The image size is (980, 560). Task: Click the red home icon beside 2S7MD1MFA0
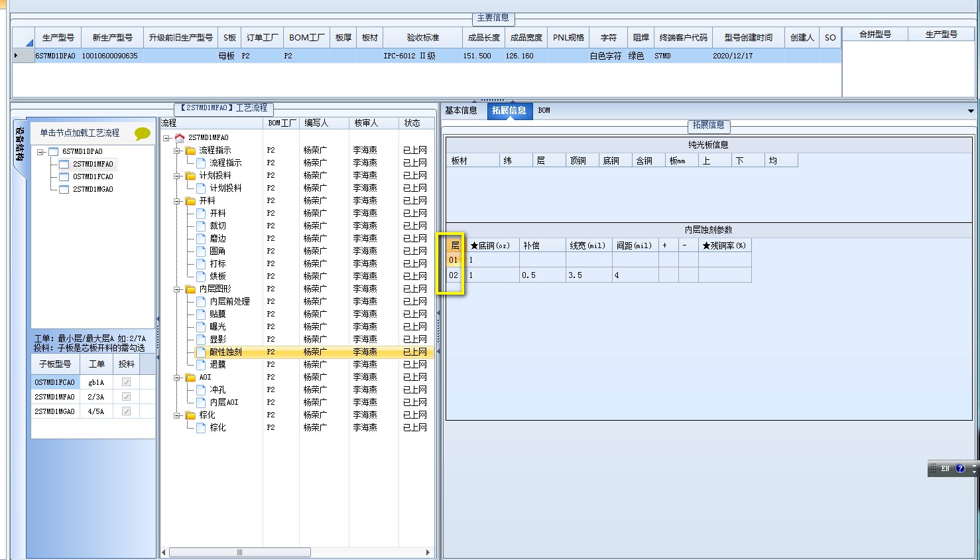180,137
